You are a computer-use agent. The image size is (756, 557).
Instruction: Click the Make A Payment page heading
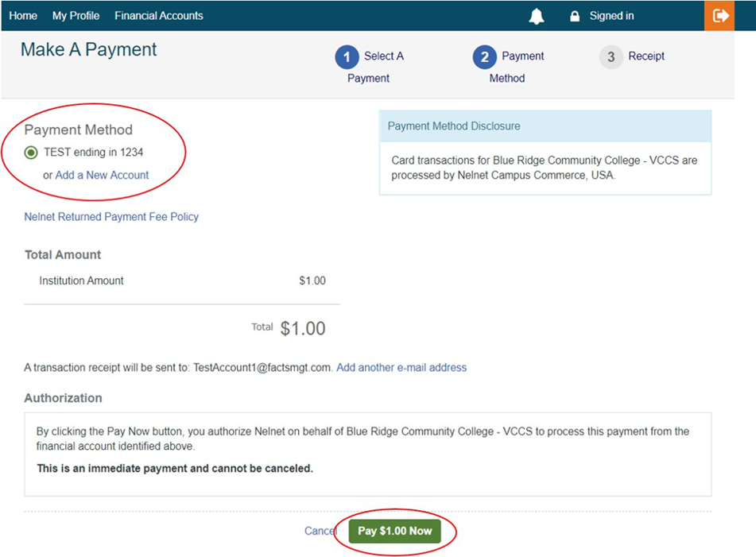[x=89, y=49]
